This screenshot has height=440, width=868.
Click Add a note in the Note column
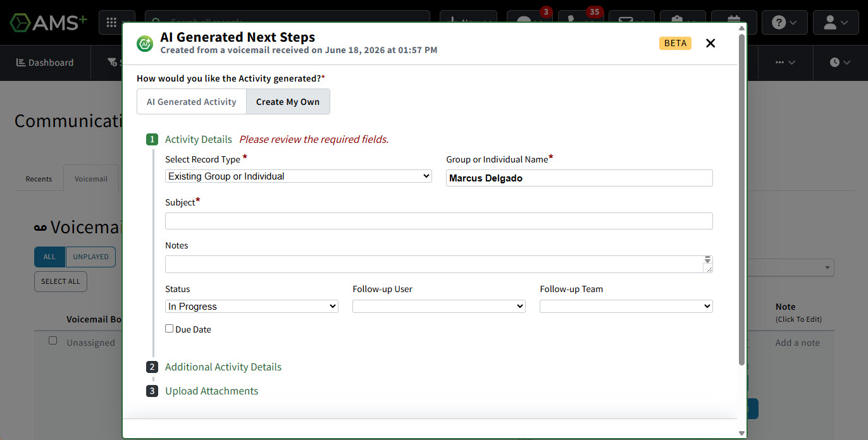pyautogui.click(x=798, y=343)
